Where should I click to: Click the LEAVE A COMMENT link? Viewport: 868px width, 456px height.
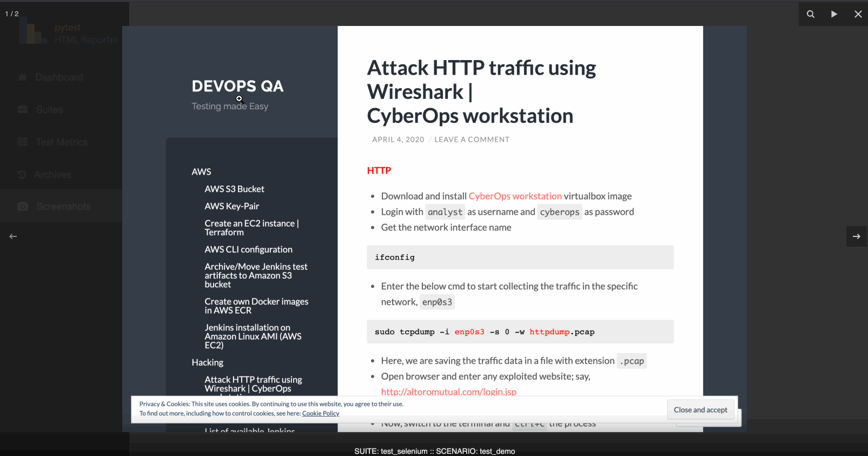pyautogui.click(x=472, y=140)
